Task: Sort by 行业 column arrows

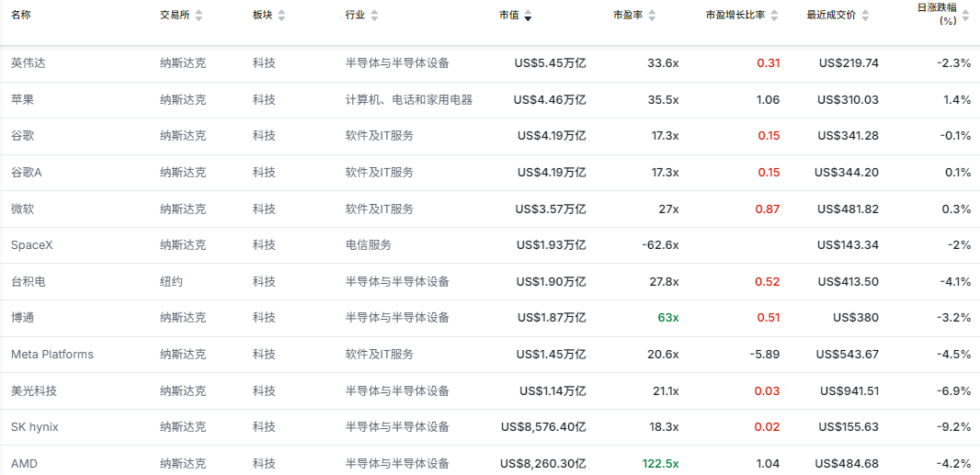Action: coord(374,16)
